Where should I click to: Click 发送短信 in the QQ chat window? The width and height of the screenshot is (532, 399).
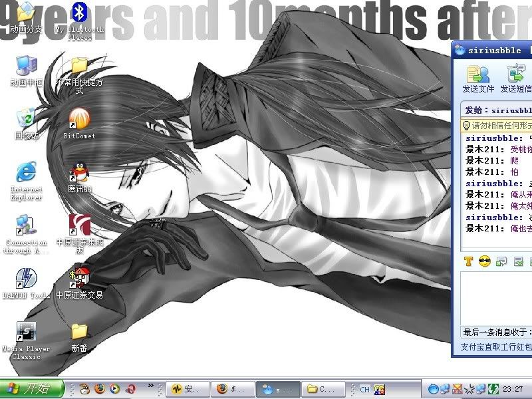tap(516, 78)
